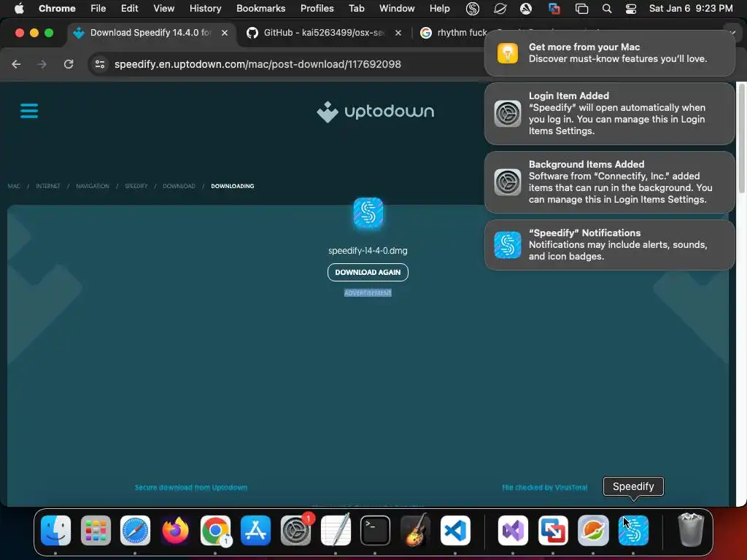The width and height of the screenshot is (747, 560).
Task: Click File checked by VirusTotal link
Action: pos(544,487)
